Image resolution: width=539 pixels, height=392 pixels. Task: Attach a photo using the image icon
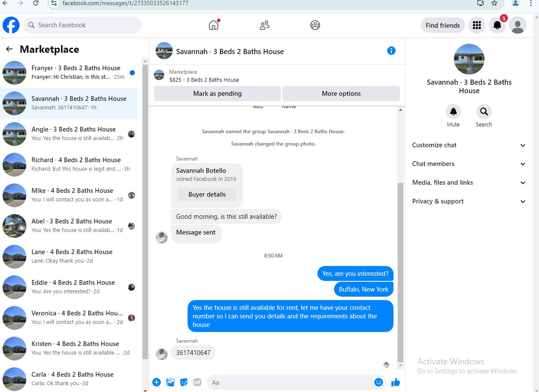171,382
